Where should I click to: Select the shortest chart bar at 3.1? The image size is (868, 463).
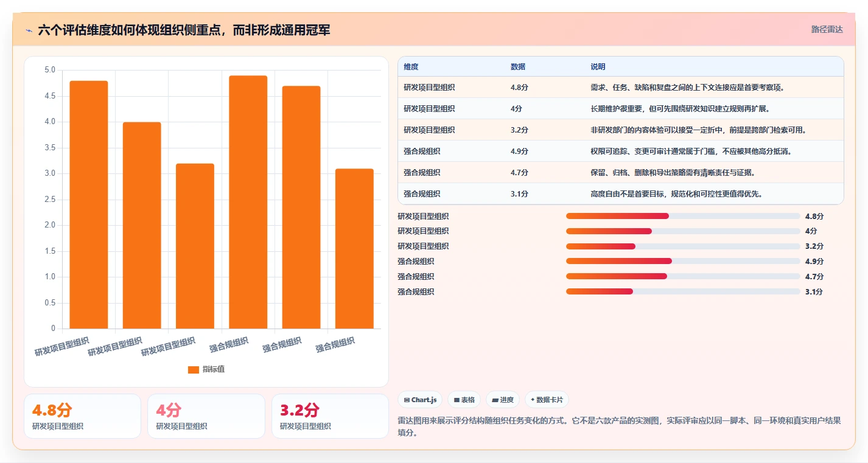[354, 248]
